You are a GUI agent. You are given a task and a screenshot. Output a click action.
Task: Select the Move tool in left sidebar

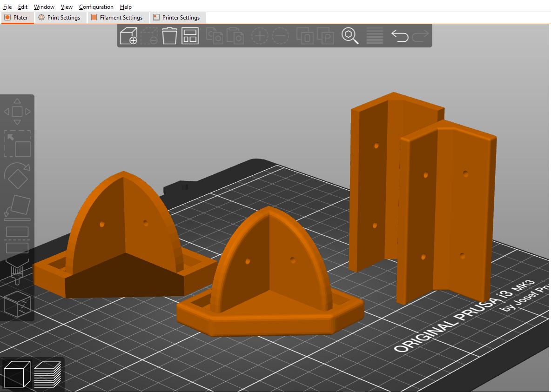pyautogui.click(x=17, y=112)
